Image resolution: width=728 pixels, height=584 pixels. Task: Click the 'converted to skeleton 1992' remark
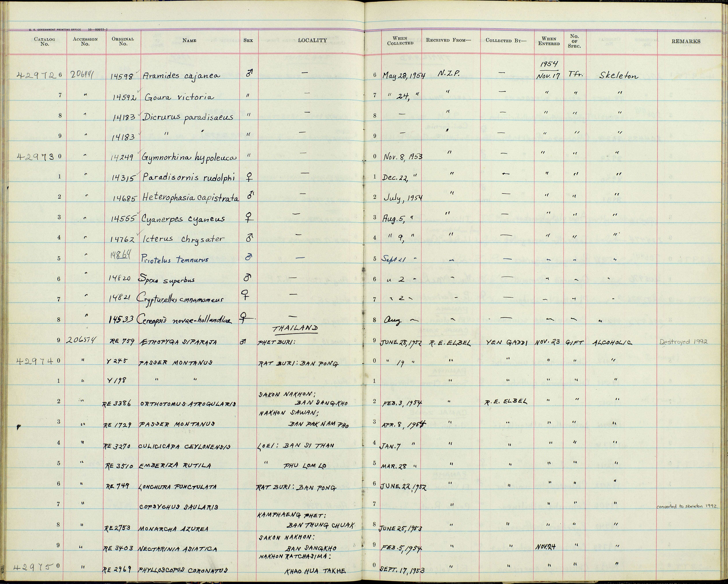pyautogui.click(x=687, y=507)
